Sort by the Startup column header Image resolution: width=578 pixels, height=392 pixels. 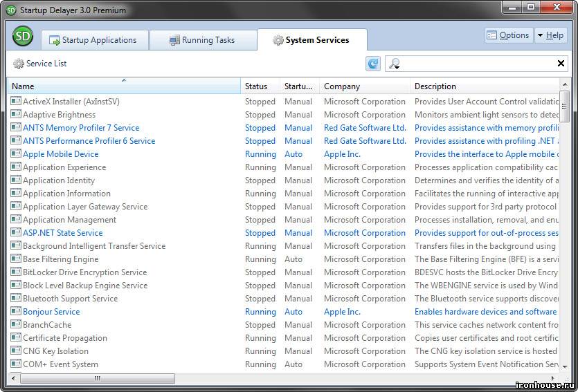point(300,86)
